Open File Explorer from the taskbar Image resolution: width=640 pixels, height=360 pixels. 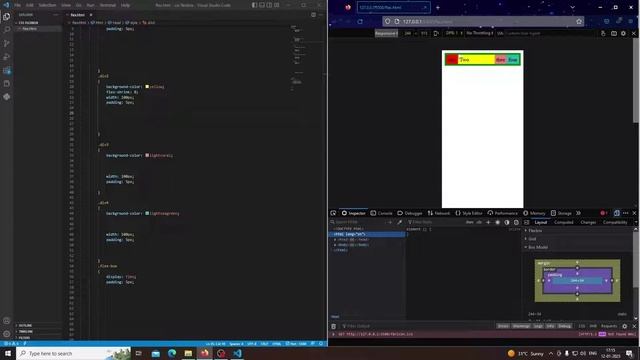(x=188, y=353)
